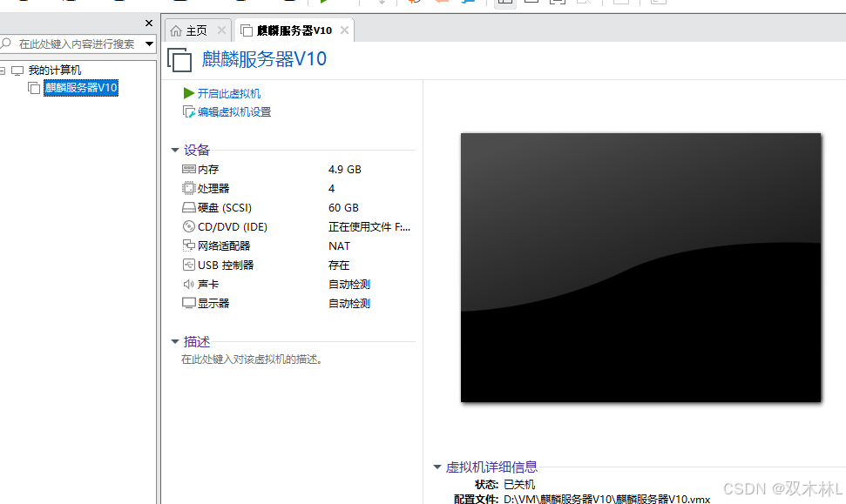This screenshot has height=504, width=846.
Task: Click the black VM screen preview thumbnail
Action: point(640,267)
